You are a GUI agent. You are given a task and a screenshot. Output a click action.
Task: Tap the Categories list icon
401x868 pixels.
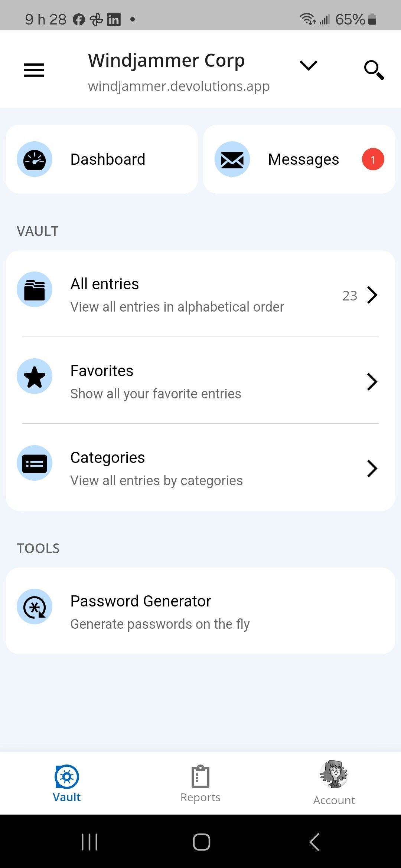coord(35,463)
